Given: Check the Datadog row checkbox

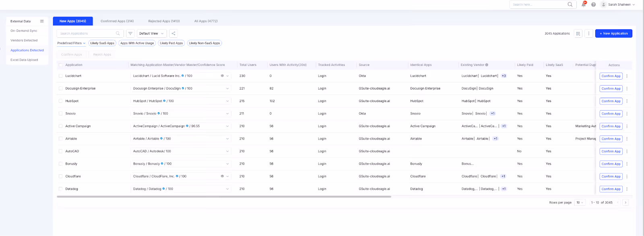Looking at the screenshot, I should pos(61,189).
